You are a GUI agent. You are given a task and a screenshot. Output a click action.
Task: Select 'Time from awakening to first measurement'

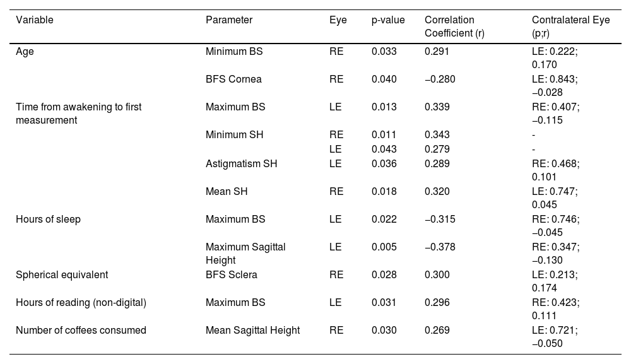79,113
